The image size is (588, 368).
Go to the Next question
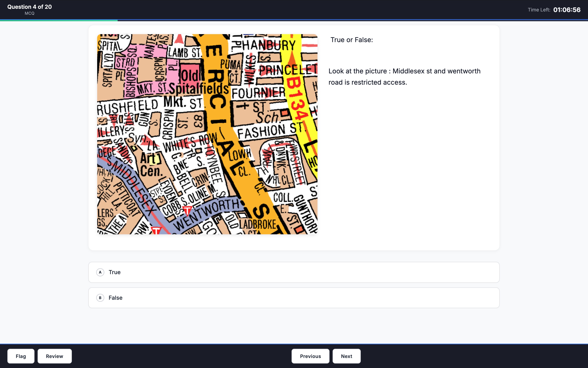click(x=346, y=356)
